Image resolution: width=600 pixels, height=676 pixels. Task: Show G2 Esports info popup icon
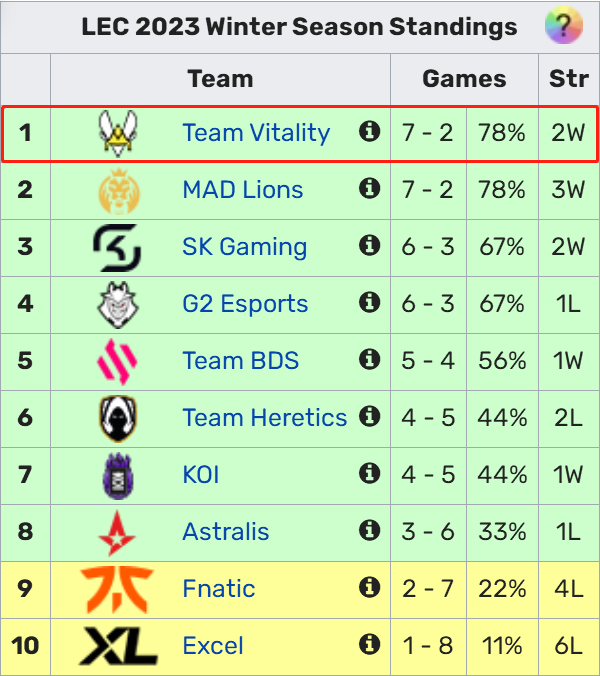coord(369,302)
